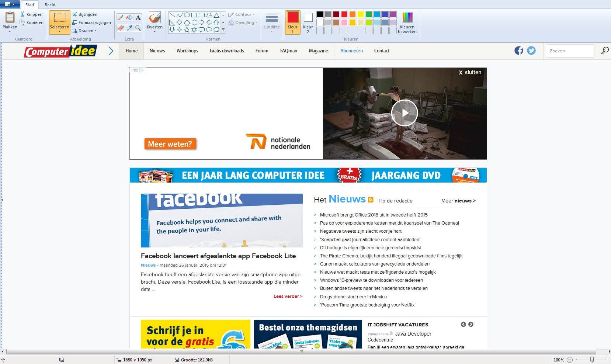This screenshot has height=364, width=611.
Task: Click the horizontal scrollbar left arrow
Action: click(3, 351)
